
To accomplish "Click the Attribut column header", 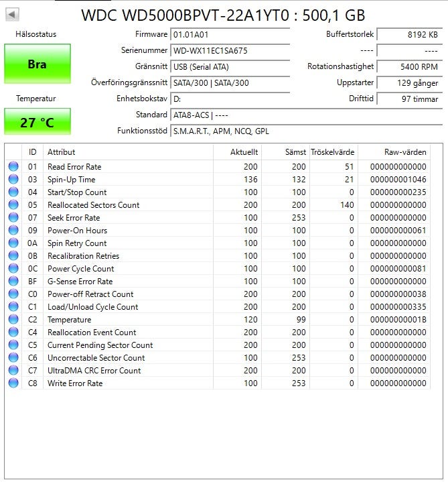I will pos(129,152).
